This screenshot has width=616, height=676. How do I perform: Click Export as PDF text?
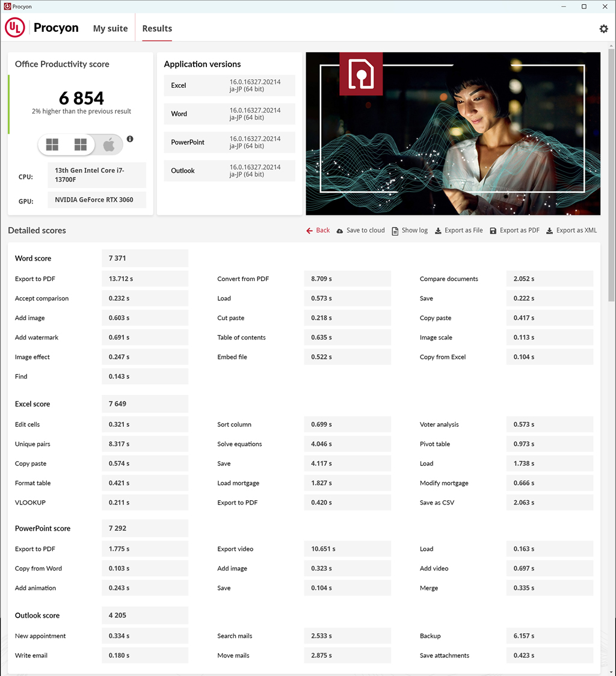[520, 230]
